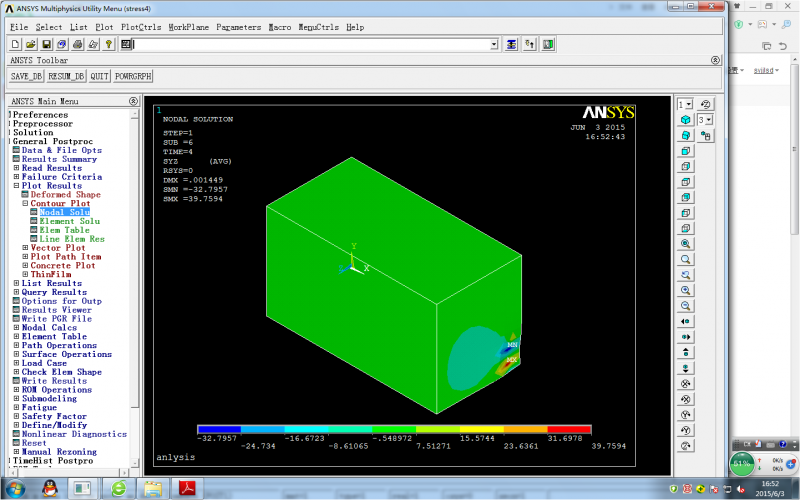Viewport: 800px width, 500px height.
Task: Open Adobe Reader from the taskbar
Action: click(187, 489)
